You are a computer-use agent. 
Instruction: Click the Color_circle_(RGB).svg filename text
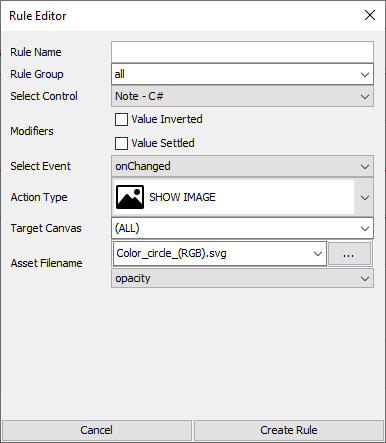(171, 253)
